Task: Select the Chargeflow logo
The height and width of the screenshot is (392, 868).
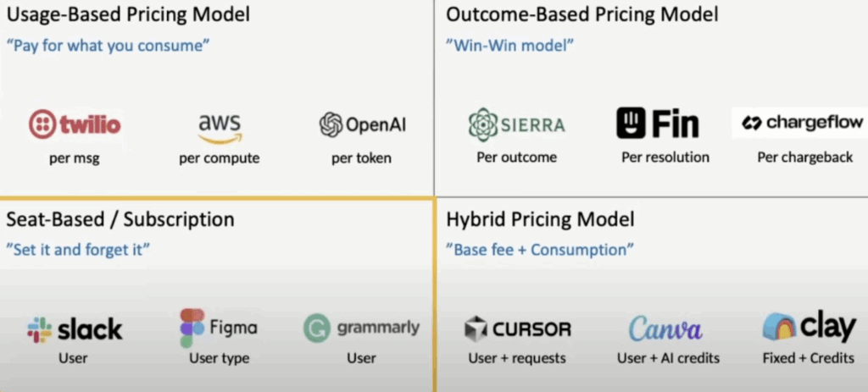Action: (802, 123)
